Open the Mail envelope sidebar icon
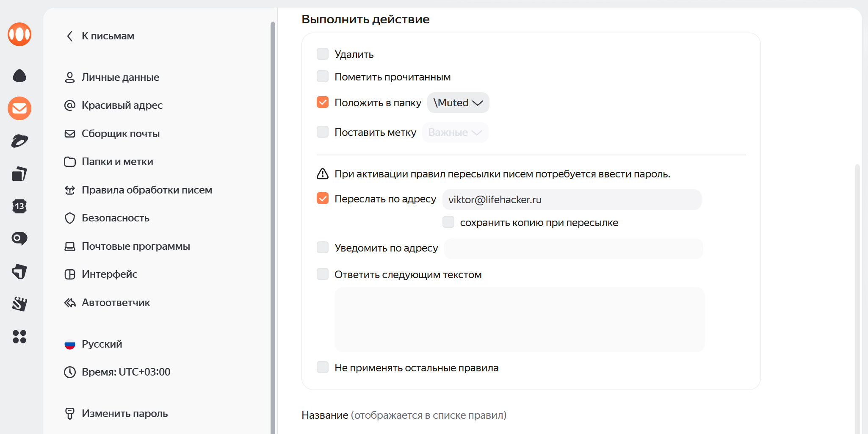Screen dimensions: 868x434 pyautogui.click(x=19, y=108)
